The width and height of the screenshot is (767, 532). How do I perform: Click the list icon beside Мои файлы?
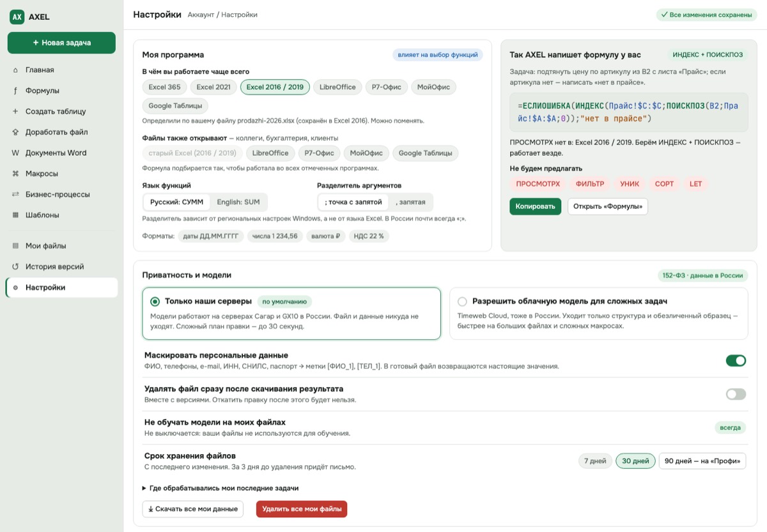[15, 246]
